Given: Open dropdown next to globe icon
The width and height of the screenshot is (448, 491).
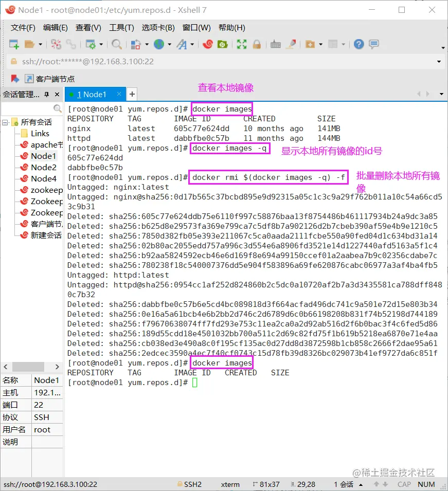Looking at the screenshot, I should pyautogui.click(x=170, y=44).
